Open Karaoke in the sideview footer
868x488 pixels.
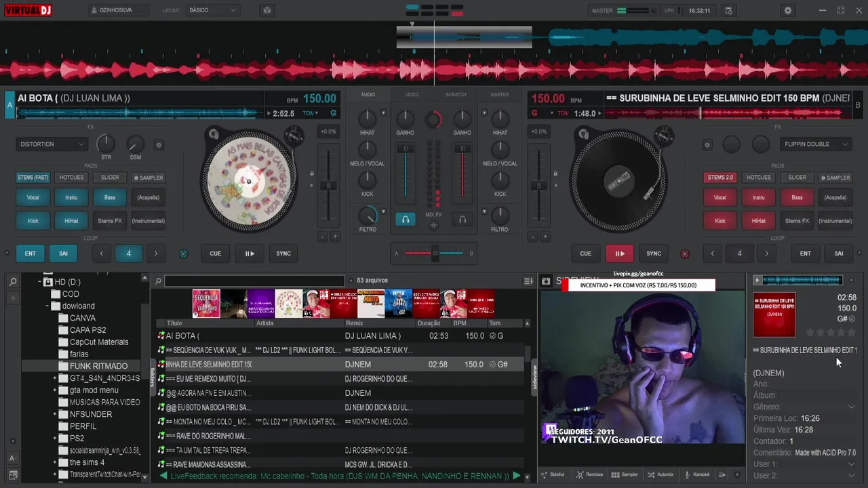pos(697,474)
